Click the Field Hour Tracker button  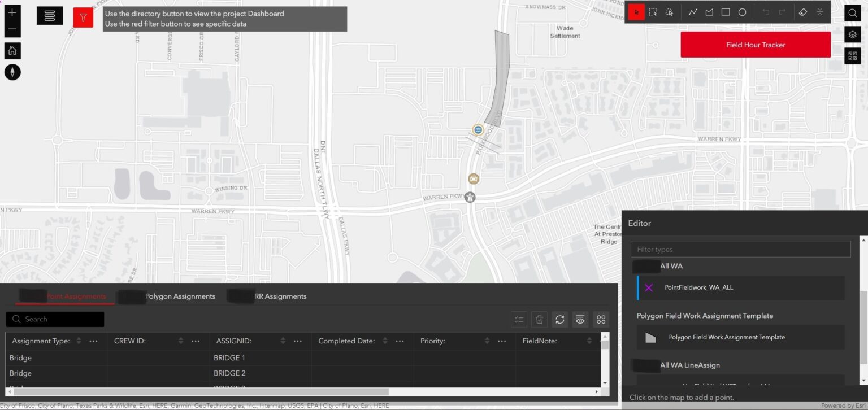(x=755, y=45)
